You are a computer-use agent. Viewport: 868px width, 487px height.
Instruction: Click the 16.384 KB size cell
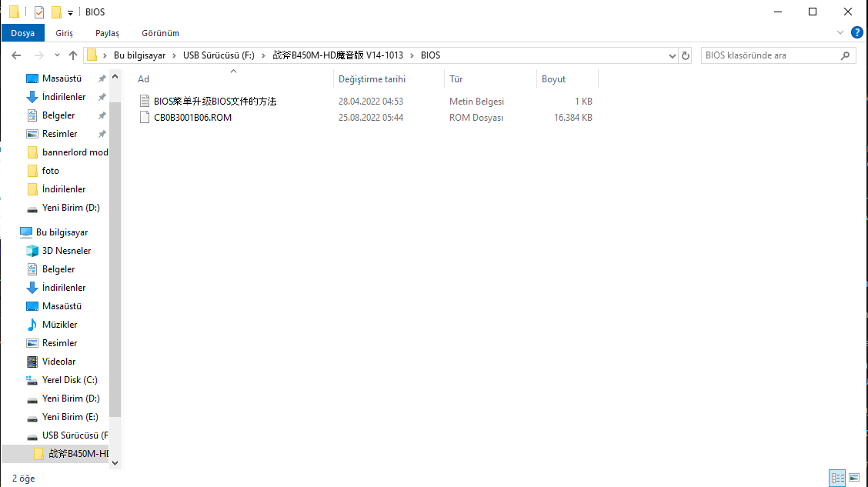tap(573, 117)
